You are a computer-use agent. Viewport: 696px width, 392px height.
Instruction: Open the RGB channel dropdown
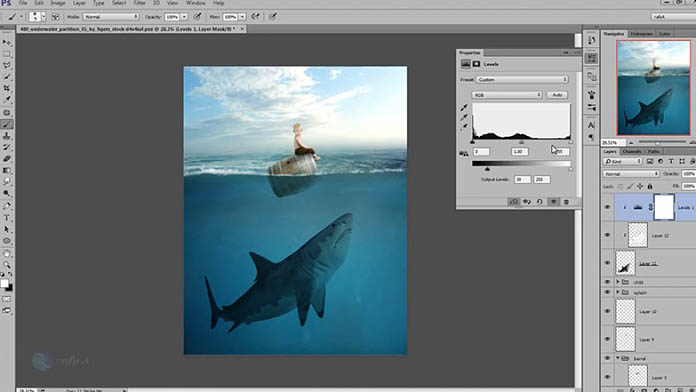[x=507, y=95]
